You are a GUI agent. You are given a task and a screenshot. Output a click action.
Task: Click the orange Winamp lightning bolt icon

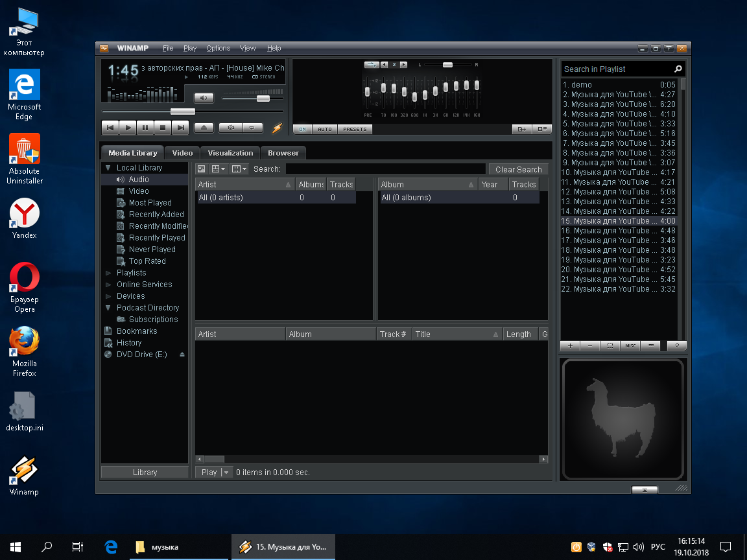(x=277, y=128)
